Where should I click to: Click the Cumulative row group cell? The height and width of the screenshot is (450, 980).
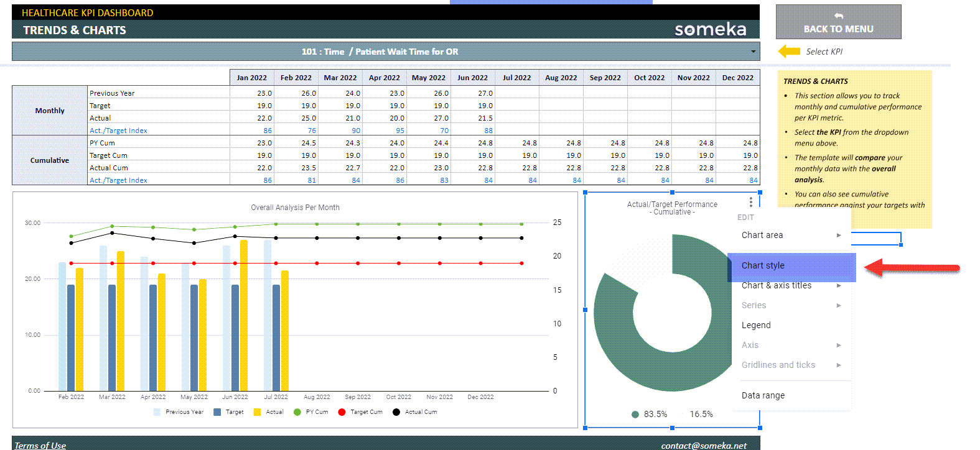pos(50,160)
